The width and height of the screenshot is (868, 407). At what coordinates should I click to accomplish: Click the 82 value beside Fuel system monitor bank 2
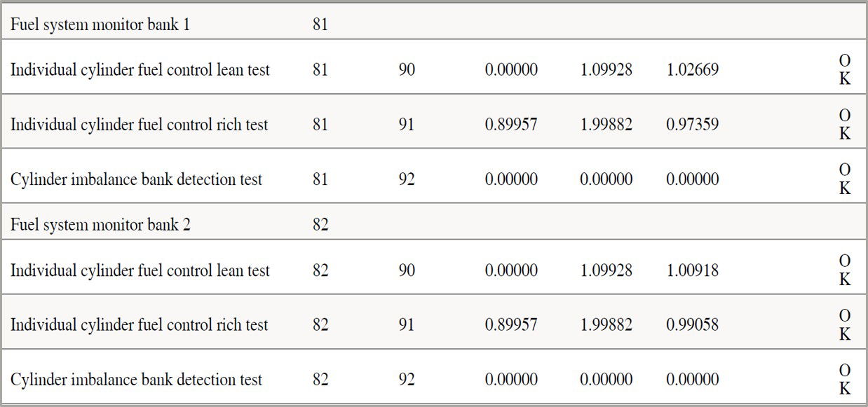pos(320,225)
